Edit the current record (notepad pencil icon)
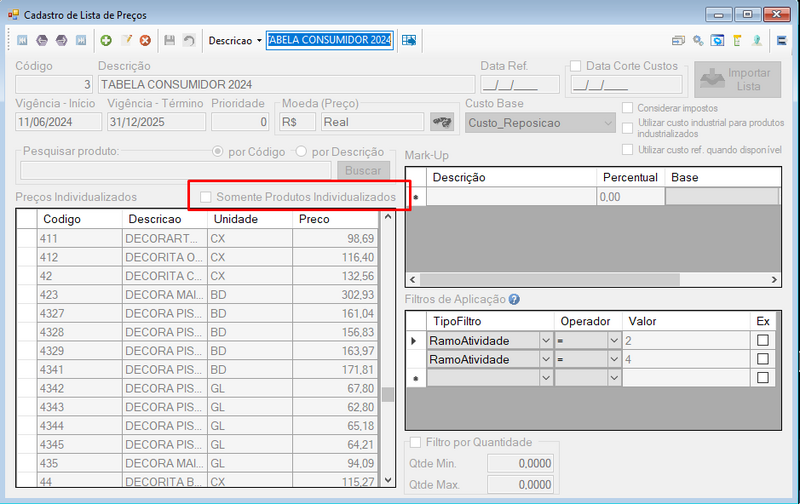800x504 pixels. point(126,40)
